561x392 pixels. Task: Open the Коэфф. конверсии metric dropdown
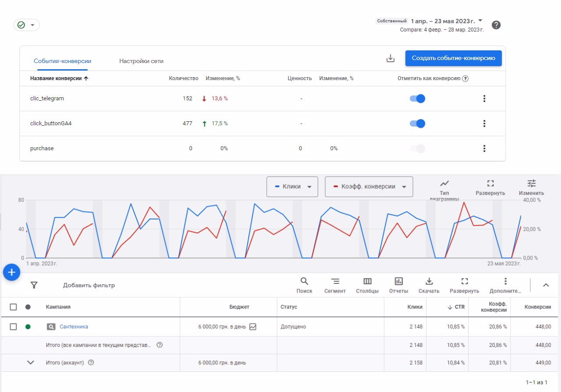point(369,187)
